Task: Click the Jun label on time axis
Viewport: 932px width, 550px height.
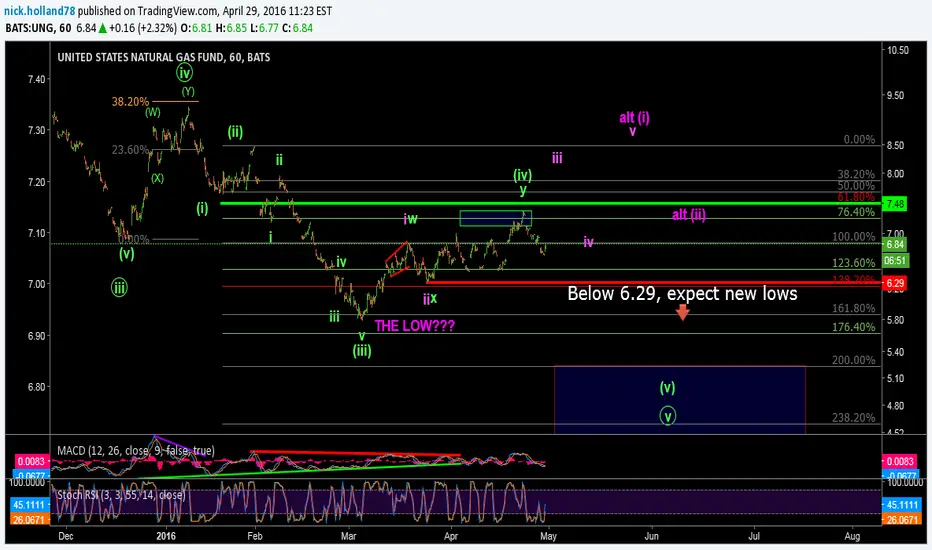Action: (651, 536)
